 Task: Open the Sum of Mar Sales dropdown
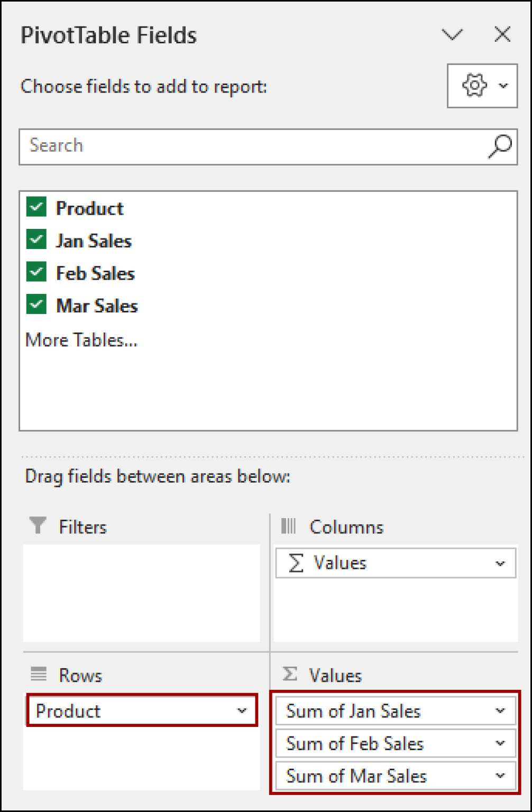click(x=499, y=776)
